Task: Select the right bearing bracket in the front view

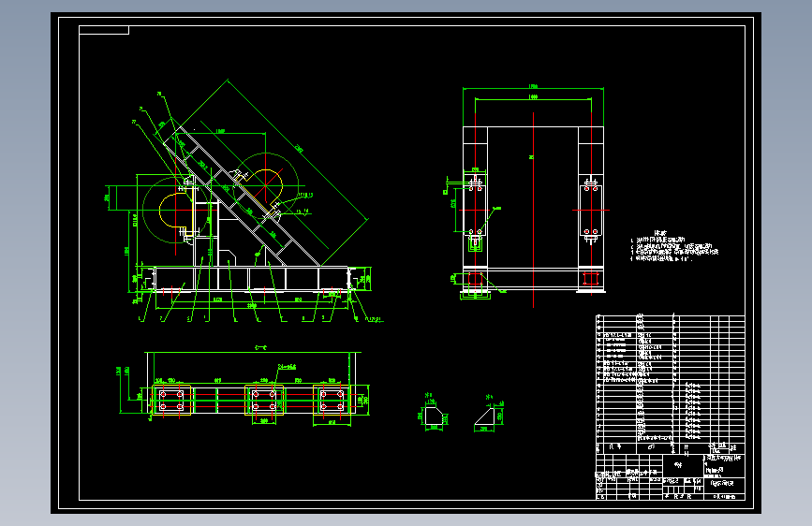Action: tap(591, 210)
